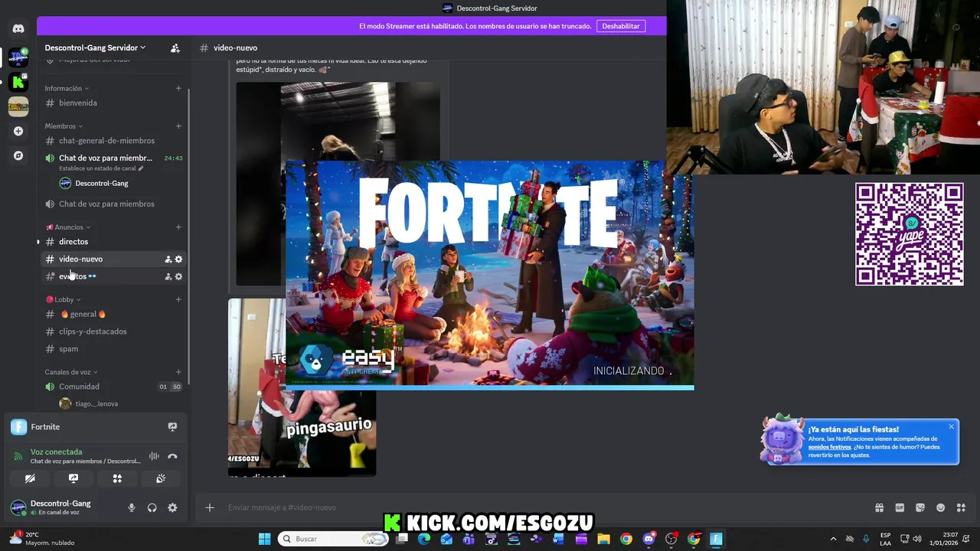Open noise suppression waveform icon
This screenshot has height=551, width=980.
154,456
